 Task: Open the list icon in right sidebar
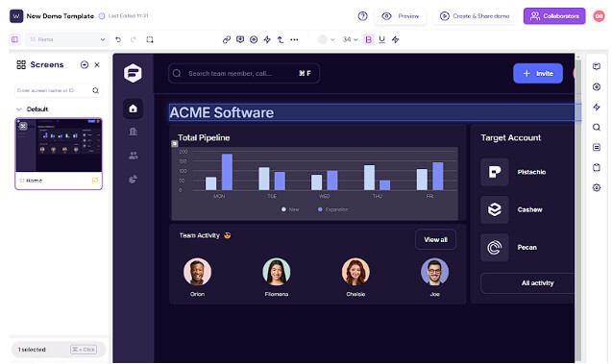[597, 148]
